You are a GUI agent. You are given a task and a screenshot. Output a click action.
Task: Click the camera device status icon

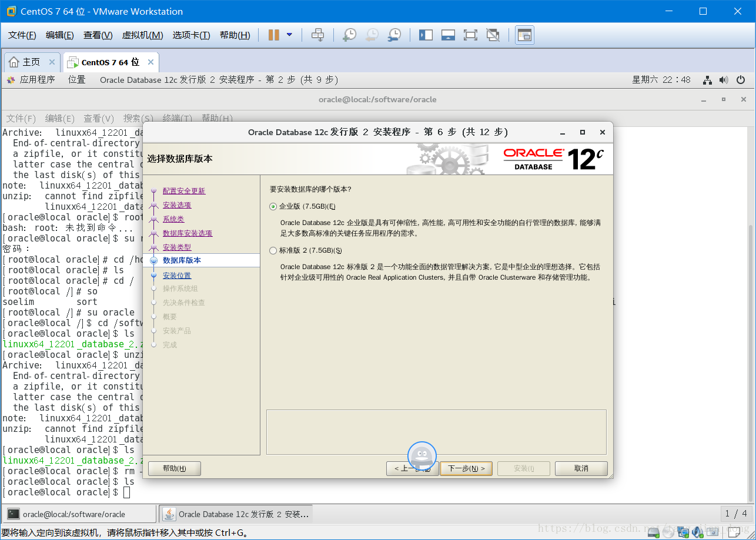(712, 532)
